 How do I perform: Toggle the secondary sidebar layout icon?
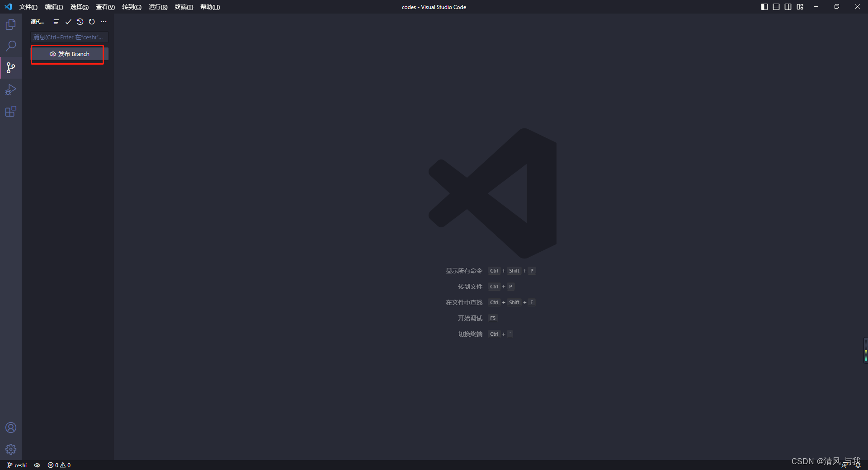(x=788, y=7)
